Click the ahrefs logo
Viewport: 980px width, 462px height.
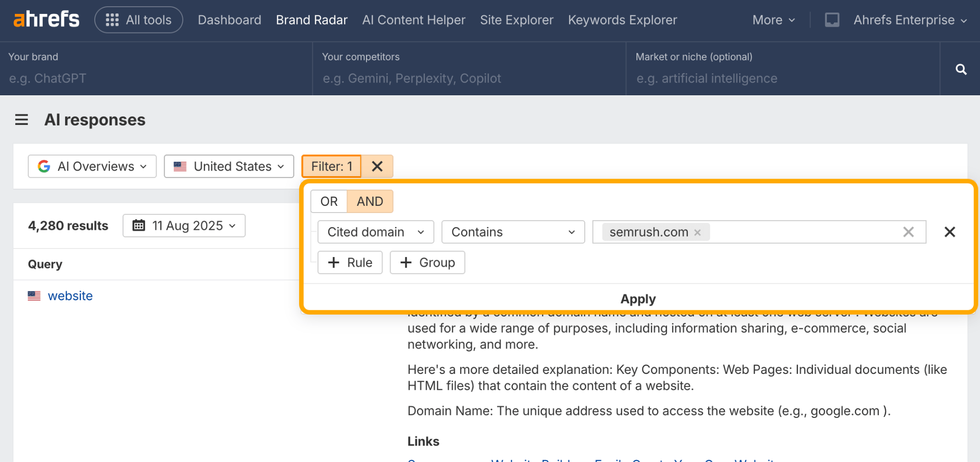click(x=46, y=19)
